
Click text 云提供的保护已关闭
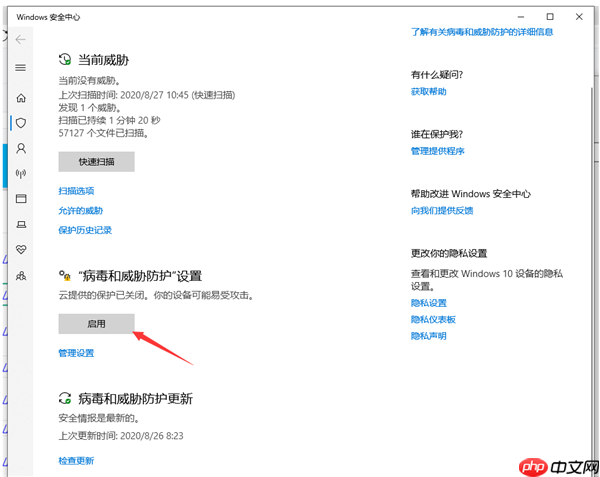[x=104, y=295]
